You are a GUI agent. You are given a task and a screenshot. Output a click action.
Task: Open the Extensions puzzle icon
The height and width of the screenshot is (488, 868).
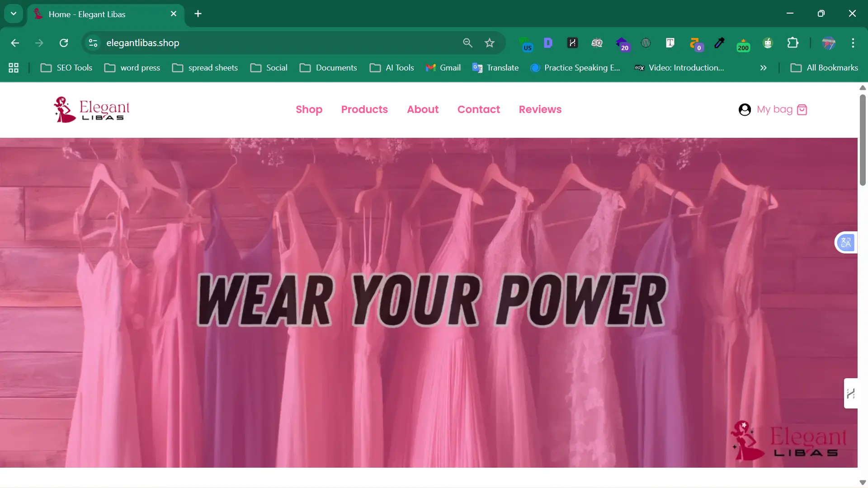(x=793, y=43)
